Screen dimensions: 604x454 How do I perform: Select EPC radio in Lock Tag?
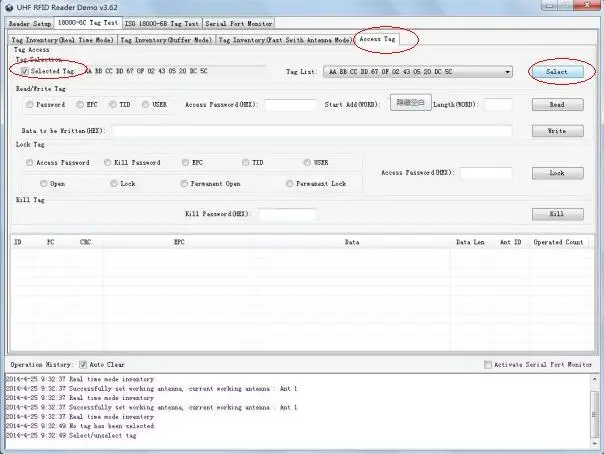click(186, 163)
